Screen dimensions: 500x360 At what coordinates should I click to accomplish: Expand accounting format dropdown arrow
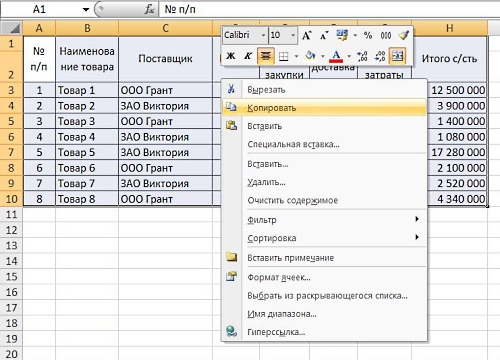[x=355, y=35]
